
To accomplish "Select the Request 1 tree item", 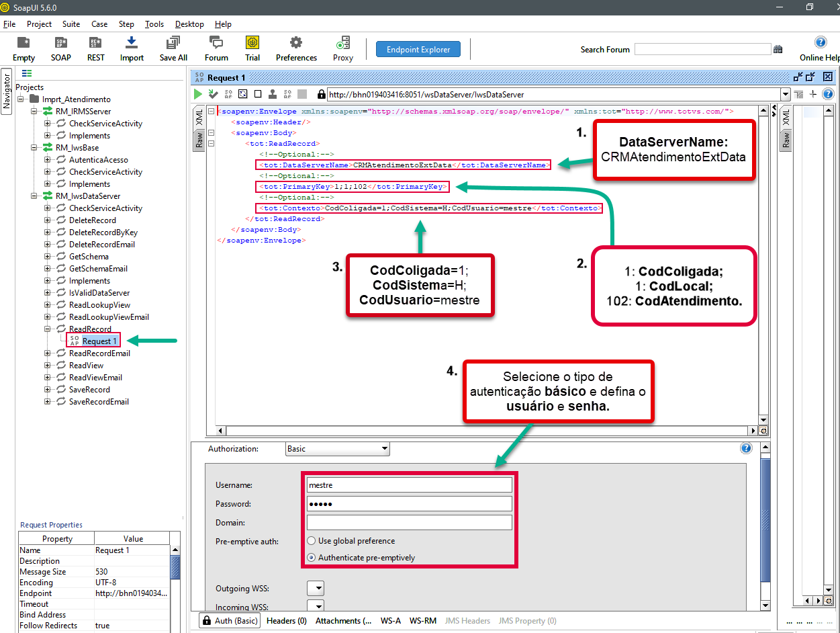I will (x=99, y=341).
